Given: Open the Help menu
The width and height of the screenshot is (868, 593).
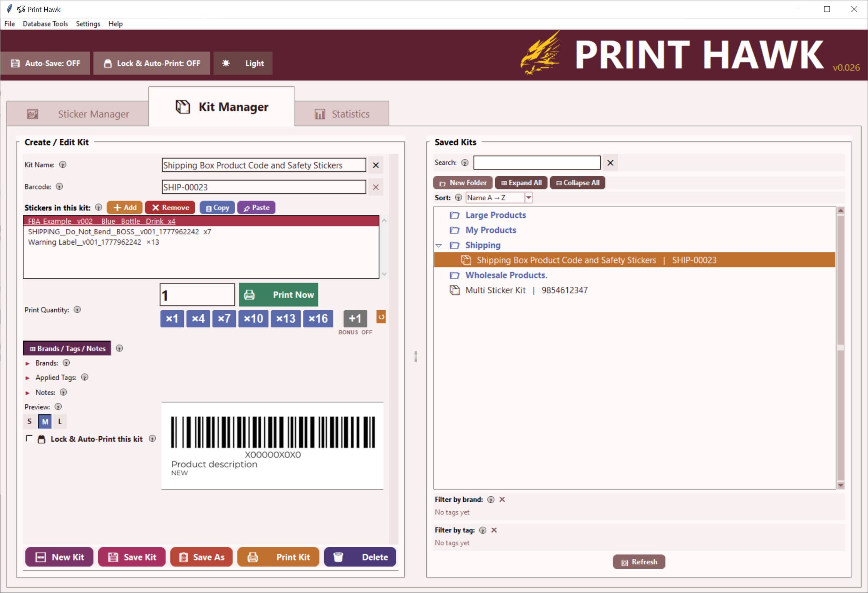Looking at the screenshot, I should pos(115,24).
